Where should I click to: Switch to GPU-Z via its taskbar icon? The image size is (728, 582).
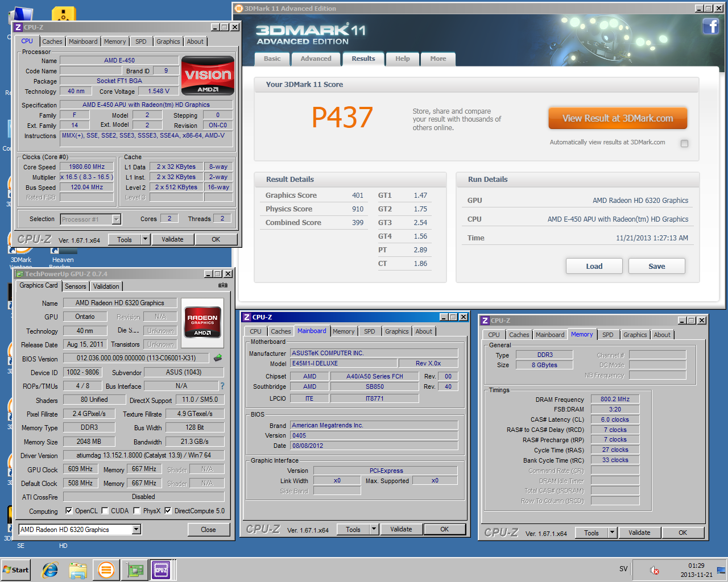(x=135, y=570)
